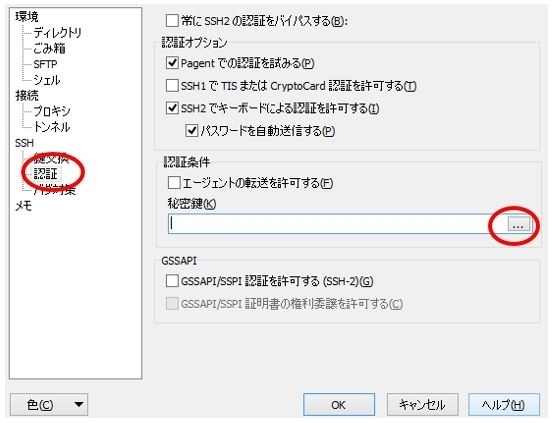
Task: Select the 認証 item under SSH
Action: 45,173
